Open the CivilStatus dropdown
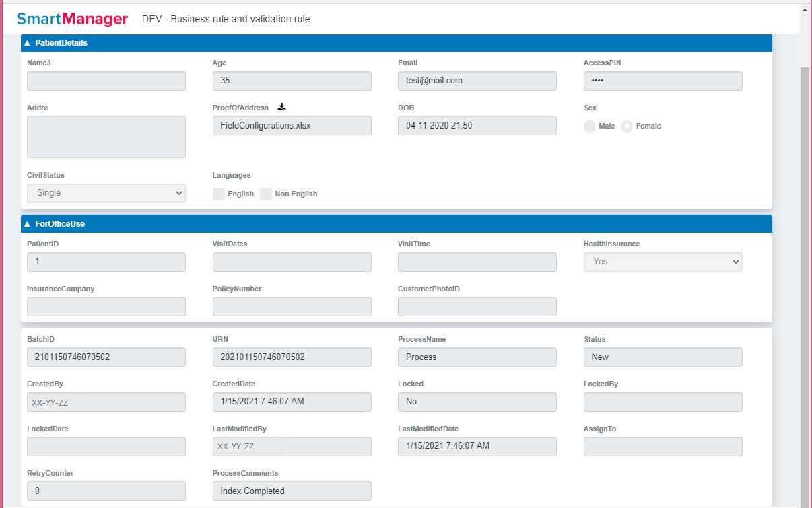 (x=106, y=193)
